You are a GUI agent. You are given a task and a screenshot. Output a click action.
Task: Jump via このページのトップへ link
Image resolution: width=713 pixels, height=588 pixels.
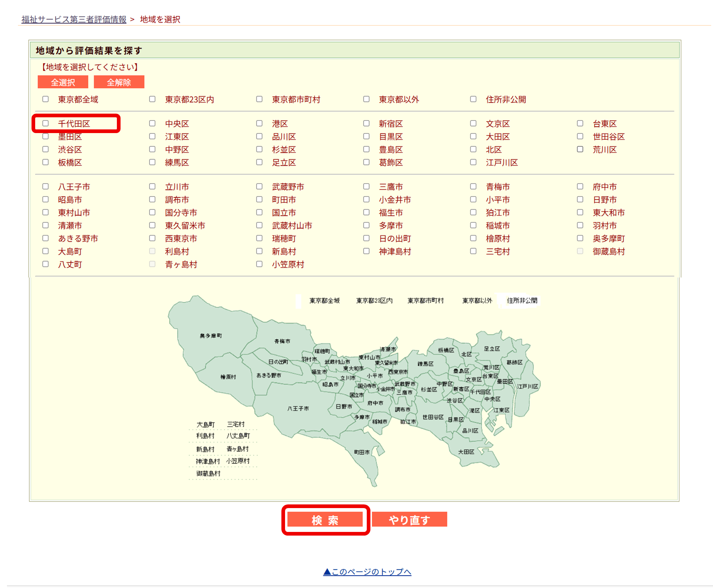(x=367, y=572)
